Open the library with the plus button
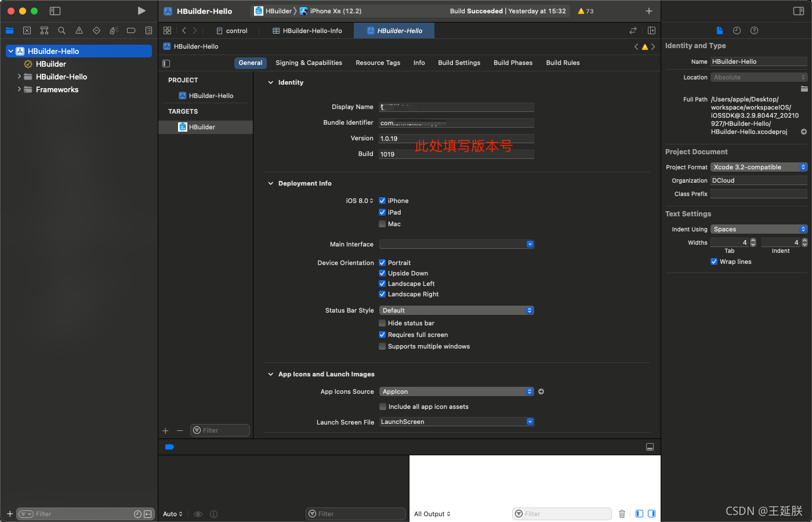 (649, 11)
